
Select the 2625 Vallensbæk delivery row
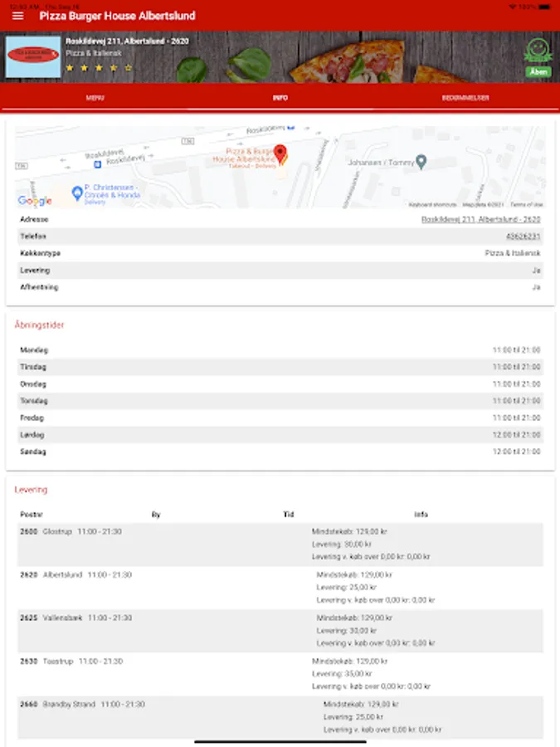[x=280, y=631]
